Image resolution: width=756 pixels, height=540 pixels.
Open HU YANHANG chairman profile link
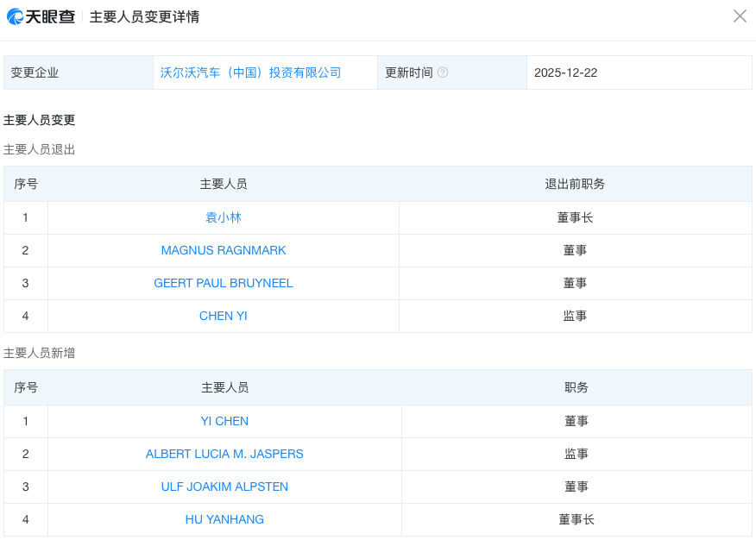224,520
